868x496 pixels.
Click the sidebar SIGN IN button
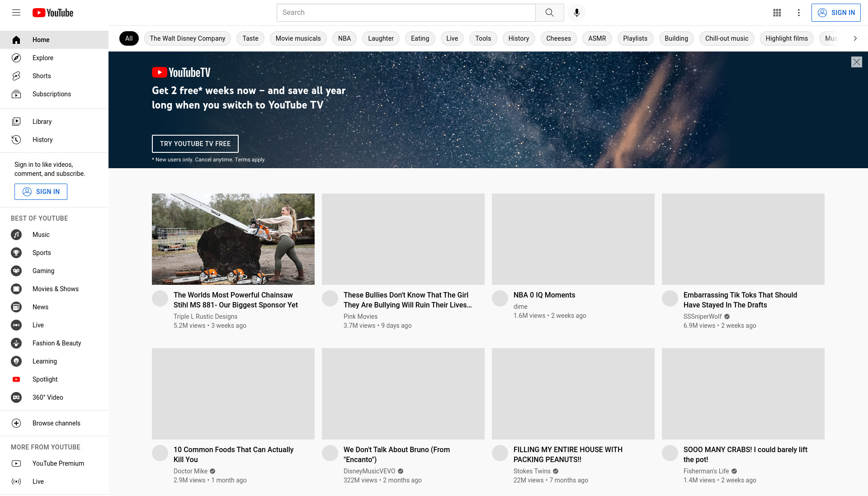coord(41,192)
